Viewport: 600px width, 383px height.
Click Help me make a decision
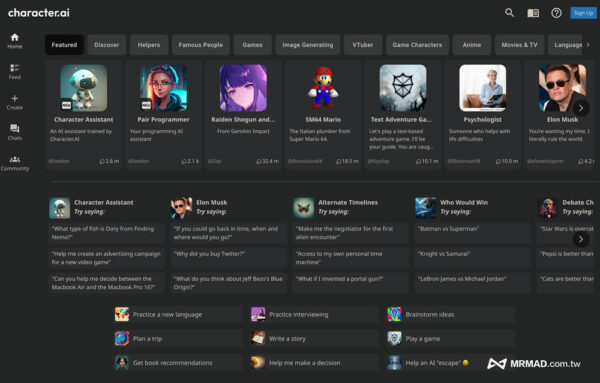pos(315,363)
